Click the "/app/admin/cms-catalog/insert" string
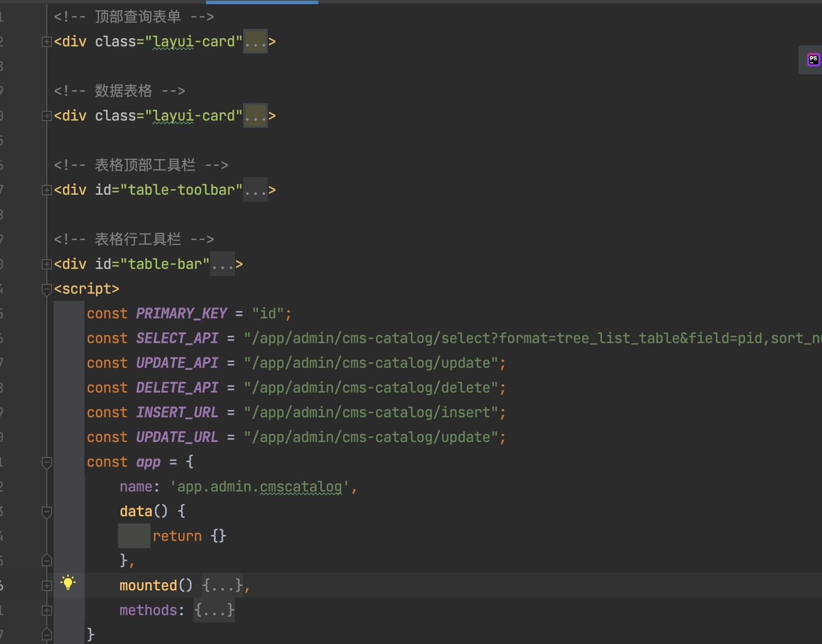Screen dimensions: 822x644 (x=371, y=412)
